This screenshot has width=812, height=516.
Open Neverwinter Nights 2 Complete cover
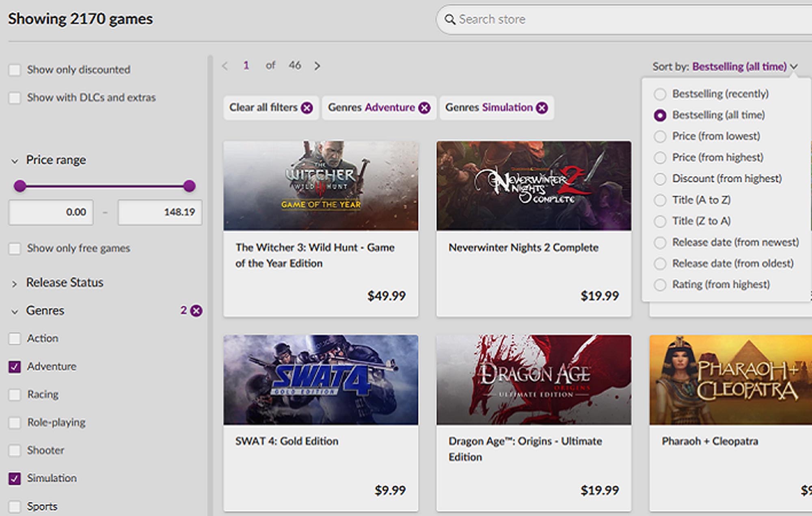coord(534,186)
